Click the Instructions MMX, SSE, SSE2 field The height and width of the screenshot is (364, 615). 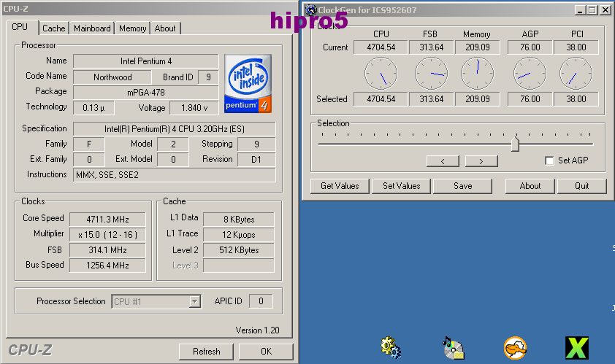coord(174,175)
